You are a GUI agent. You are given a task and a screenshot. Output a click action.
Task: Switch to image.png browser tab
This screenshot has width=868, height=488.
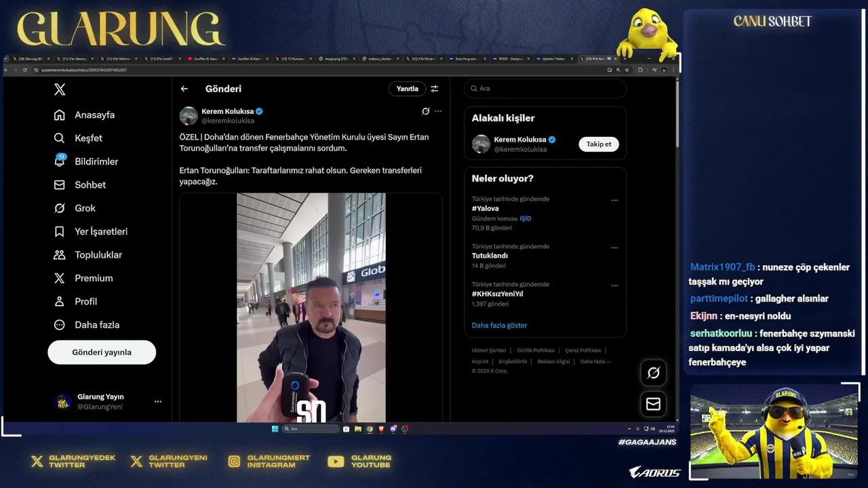336,59
